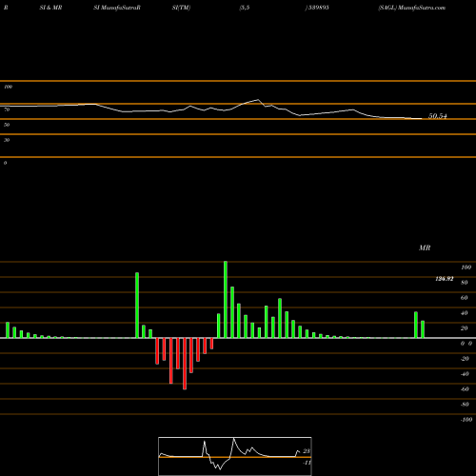Click the RSI axis label 0
This screenshot has width=476, height=476.
5,163
